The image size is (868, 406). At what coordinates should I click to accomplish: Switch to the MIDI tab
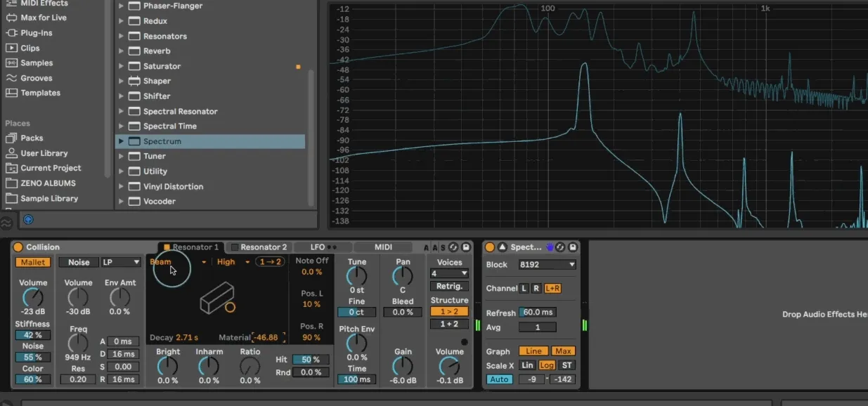tap(383, 247)
